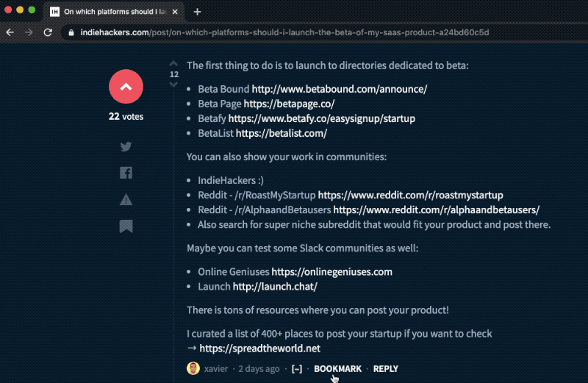Click REPLY under xavier's comment
Viewport: 588px width, 383px height.
tap(385, 369)
